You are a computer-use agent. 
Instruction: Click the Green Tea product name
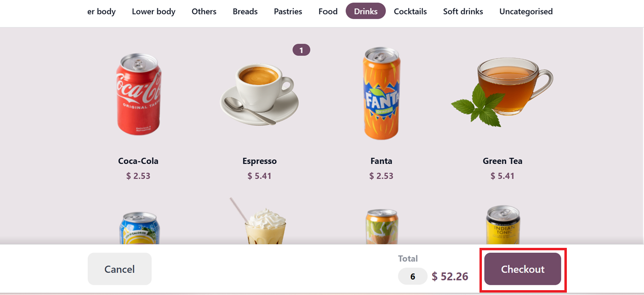pyautogui.click(x=502, y=161)
